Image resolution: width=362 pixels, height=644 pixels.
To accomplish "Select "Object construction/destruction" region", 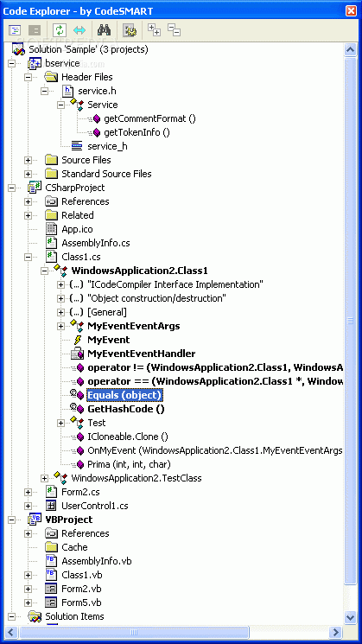I will pyautogui.click(x=156, y=298).
